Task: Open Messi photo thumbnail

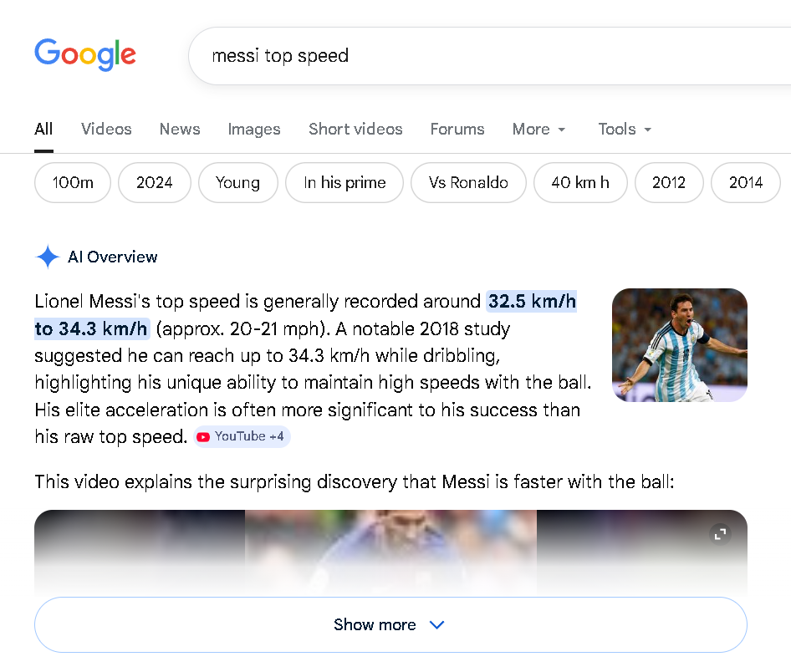Action: point(680,345)
